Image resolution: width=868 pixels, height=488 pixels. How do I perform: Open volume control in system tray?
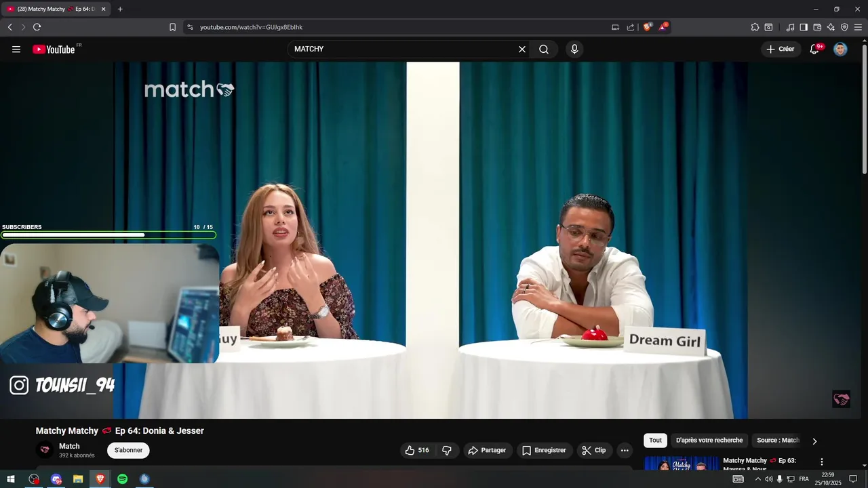[x=768, y=479]
